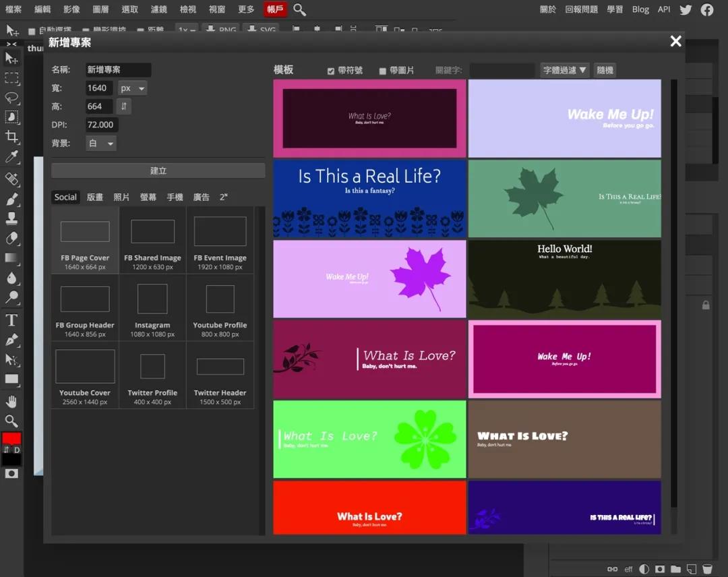Open the px units dropdown

point(132,88)
